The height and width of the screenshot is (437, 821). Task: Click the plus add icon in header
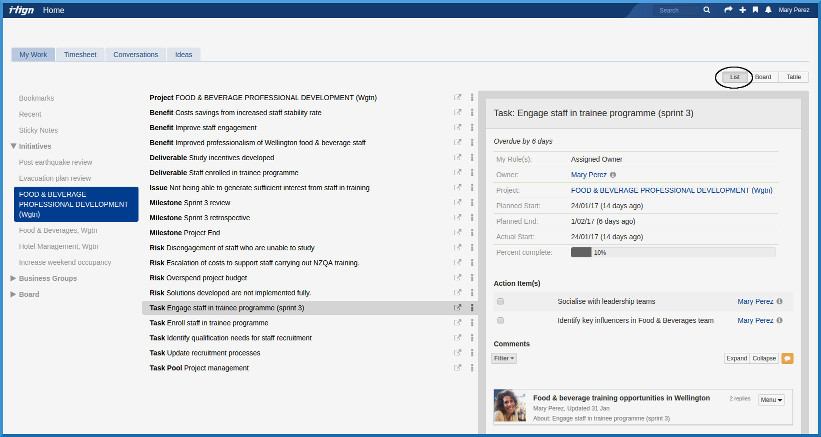742,10
